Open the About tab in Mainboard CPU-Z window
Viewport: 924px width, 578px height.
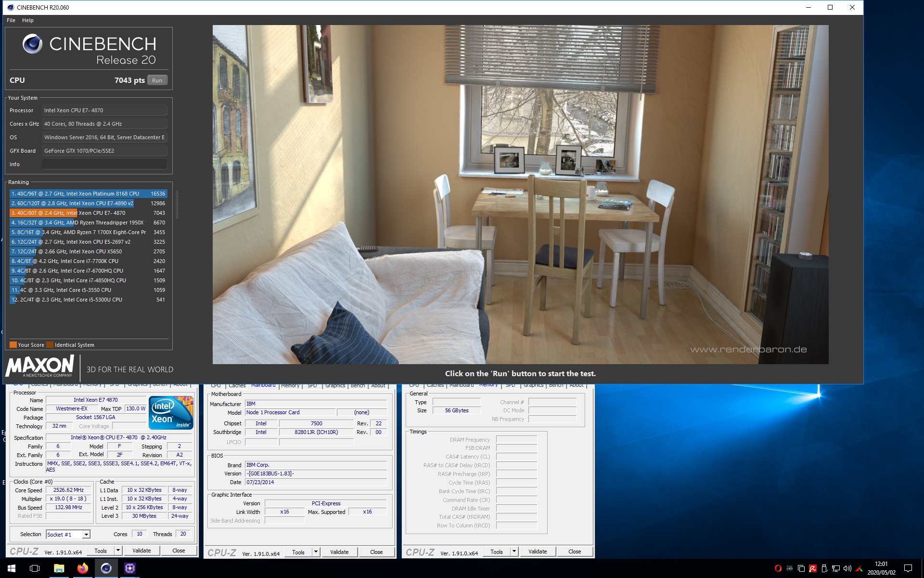(x=378, y=385)
